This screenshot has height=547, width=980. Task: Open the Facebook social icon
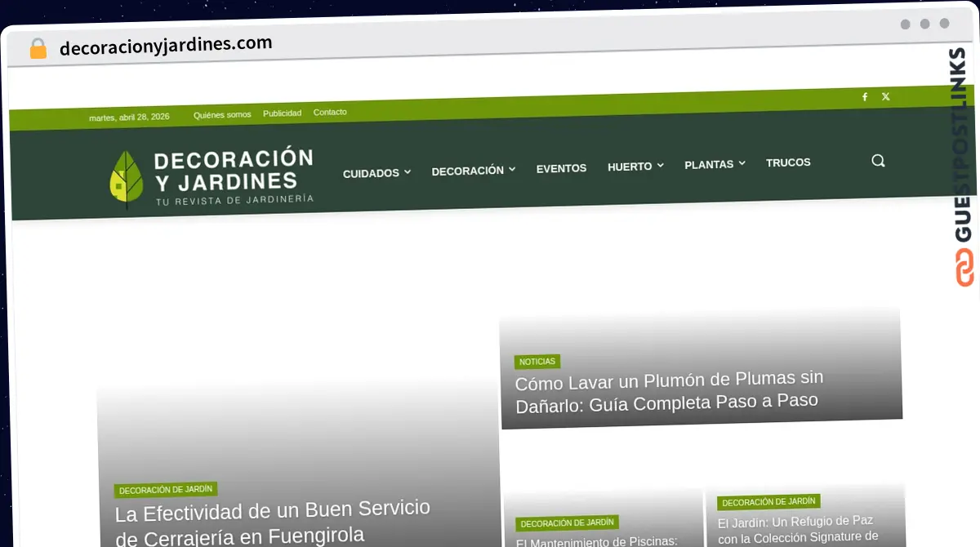[x=865, y=97]
